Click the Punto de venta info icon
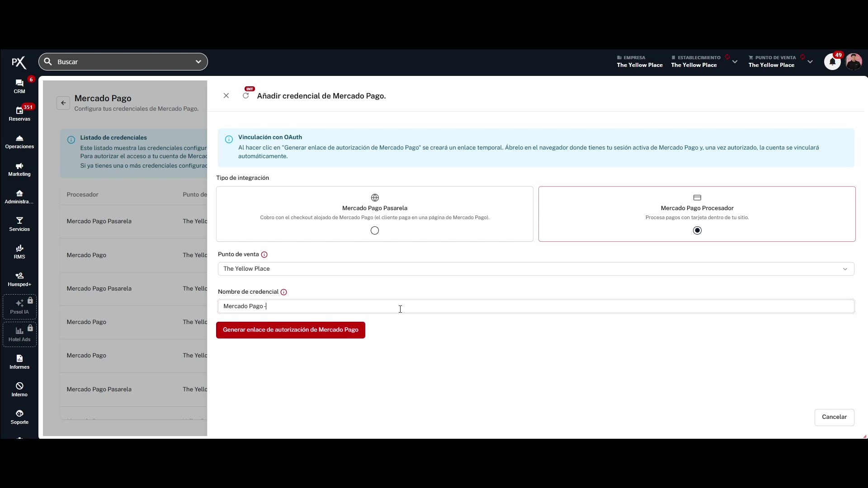This screenshot has width=868, height=488. [x=264, y=255]
